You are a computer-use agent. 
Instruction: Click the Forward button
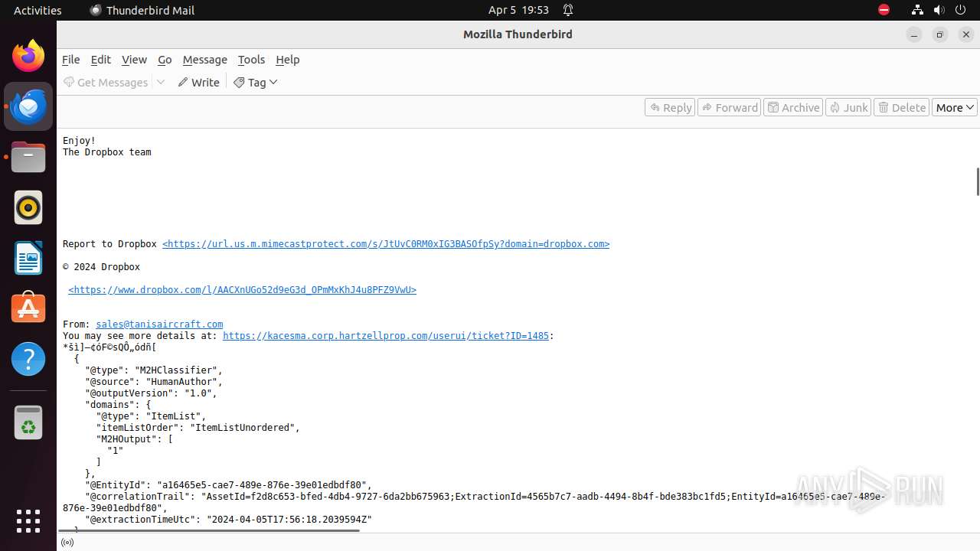(729, 107)
